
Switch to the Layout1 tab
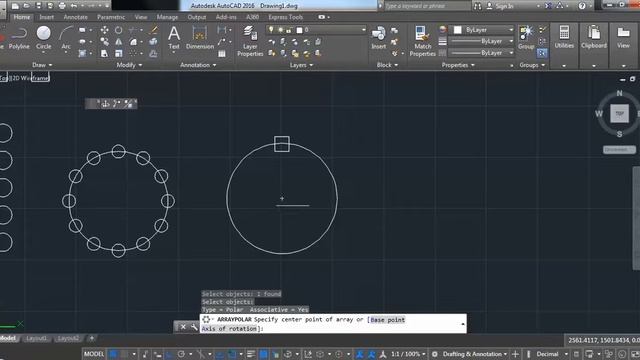click(x=36, y=338)
